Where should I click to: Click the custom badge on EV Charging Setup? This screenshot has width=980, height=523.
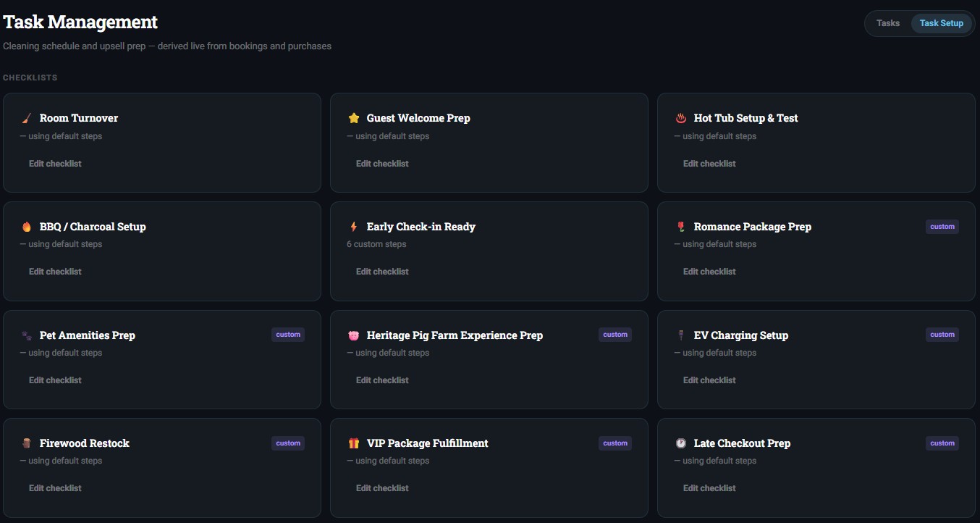pos(942,335)
